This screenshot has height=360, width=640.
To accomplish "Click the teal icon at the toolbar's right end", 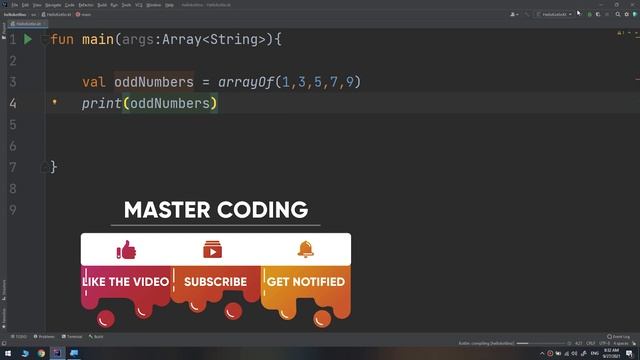I will (x=635, y=14).
